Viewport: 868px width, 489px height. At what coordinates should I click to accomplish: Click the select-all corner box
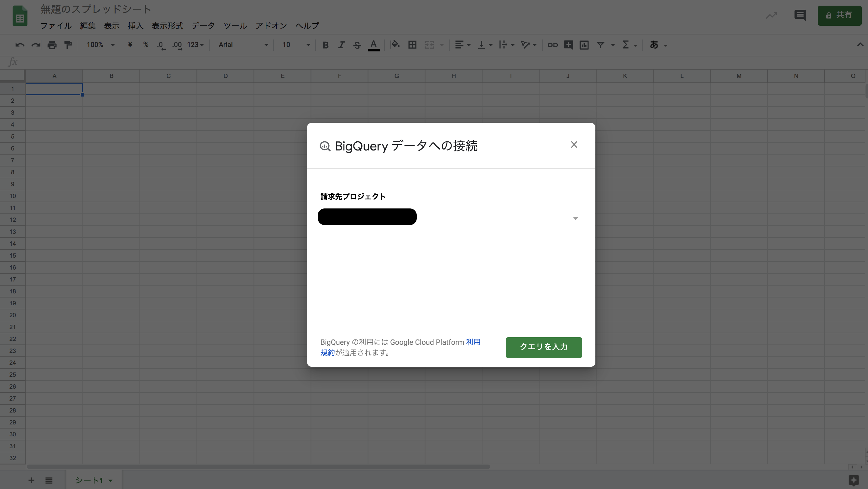pyautogui.click(x=13, y=76)
